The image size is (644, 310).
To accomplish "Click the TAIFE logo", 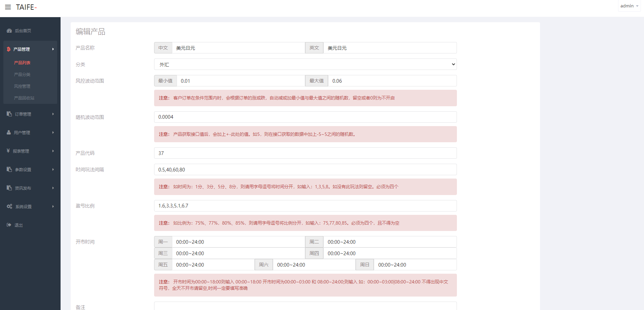I will click(26, 7).
